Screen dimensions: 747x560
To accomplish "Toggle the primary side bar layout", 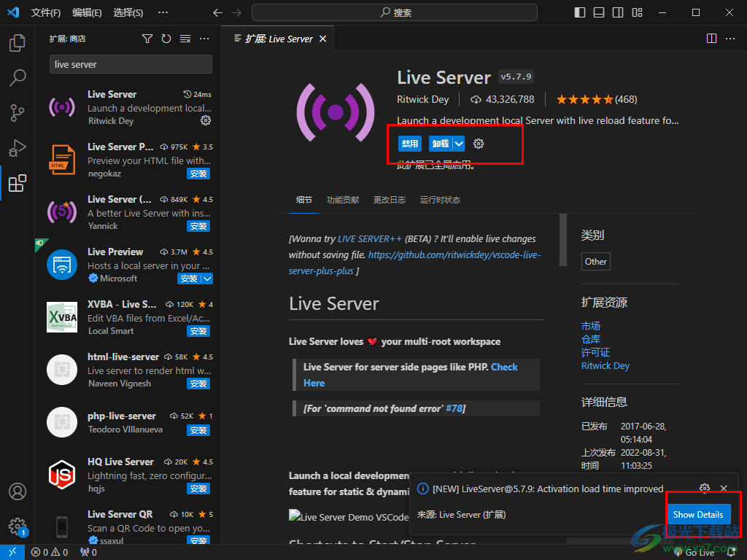I will 580,12.
